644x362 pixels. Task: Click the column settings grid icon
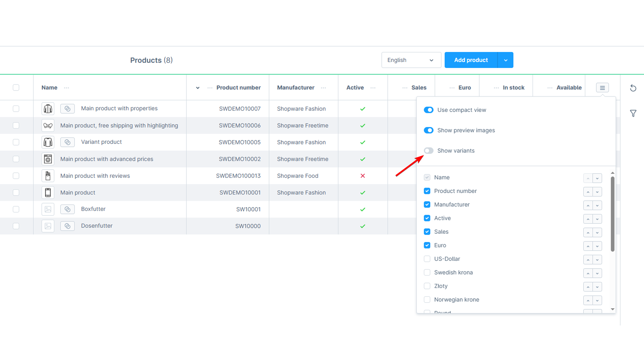tap(602, 87)
